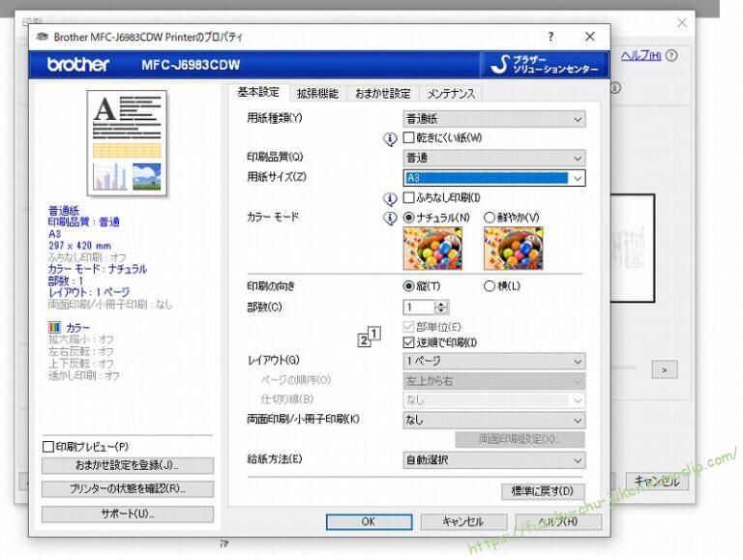Click the 標準に戻す button

point(543,491)
